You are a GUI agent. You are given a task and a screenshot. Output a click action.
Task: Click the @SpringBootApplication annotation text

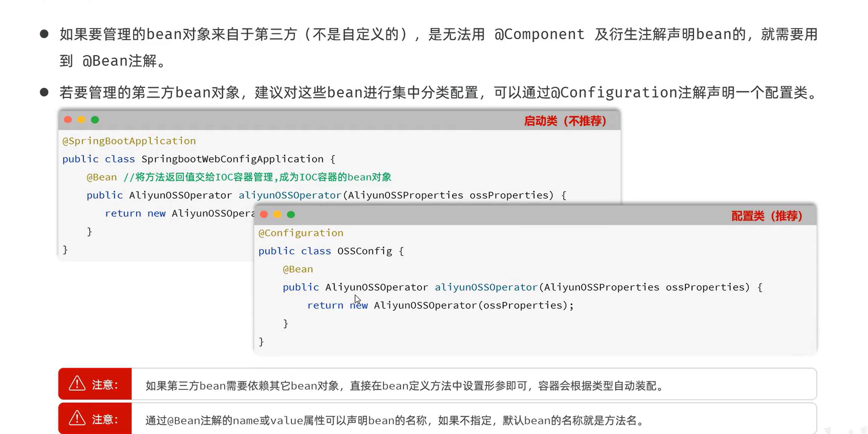click(x=129, y=141)
